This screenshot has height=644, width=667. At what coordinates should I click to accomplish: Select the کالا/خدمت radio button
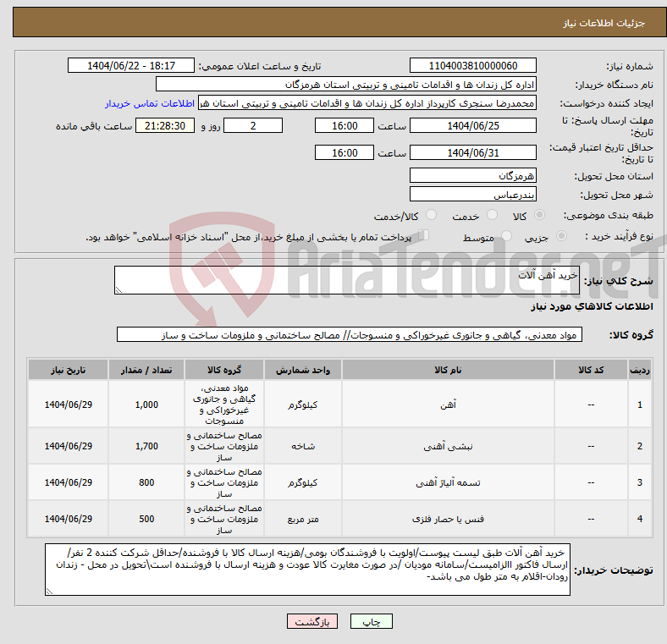[x=432, y=215]
